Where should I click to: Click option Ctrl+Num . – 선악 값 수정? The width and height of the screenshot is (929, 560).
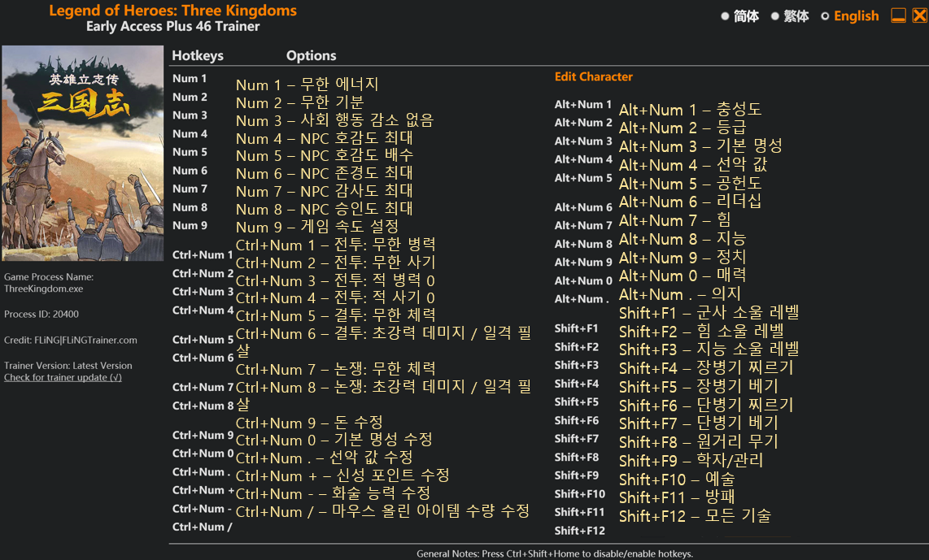(x=324, y=458)
